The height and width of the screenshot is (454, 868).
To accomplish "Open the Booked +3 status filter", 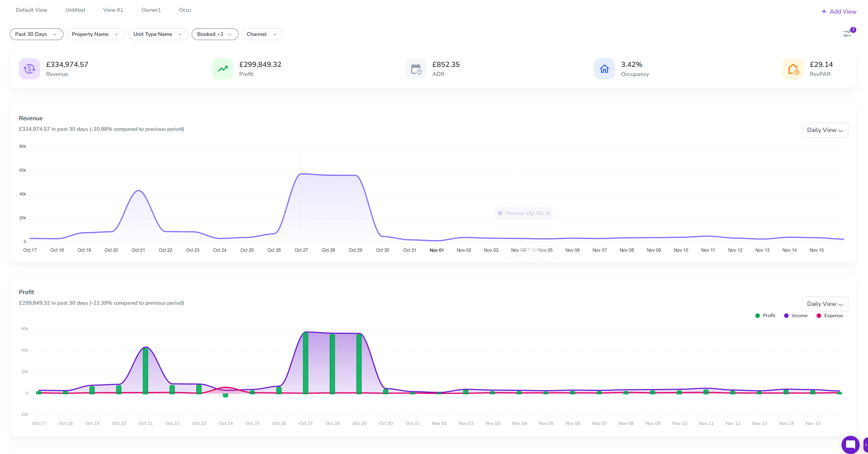I will pyautogui.click(x=214, y=34).
